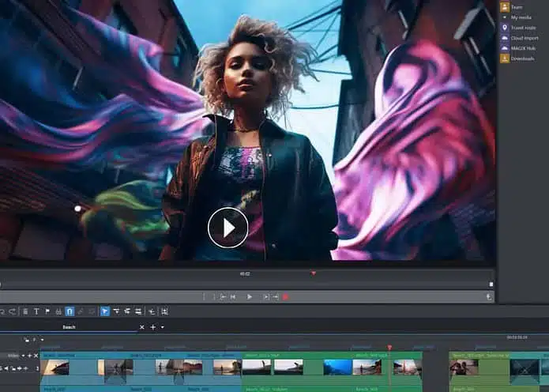
Task: Open the Title editor (T) tool
Action: 36,311
